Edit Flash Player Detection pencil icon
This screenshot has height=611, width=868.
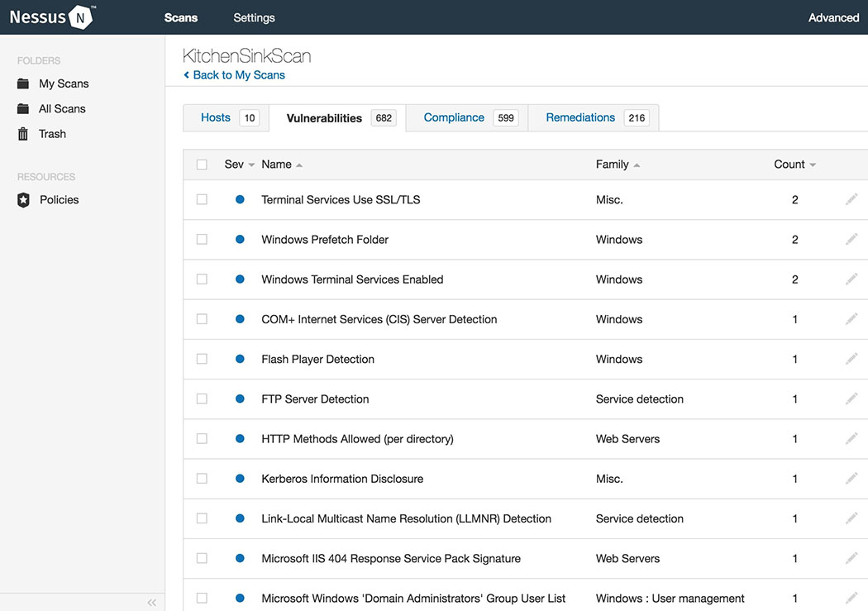pos(851,359)
